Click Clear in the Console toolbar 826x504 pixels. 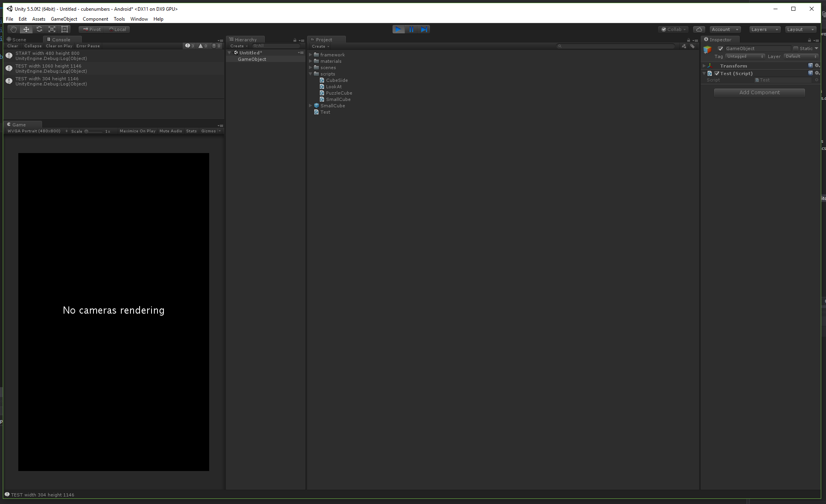click(x=12, y=46)
